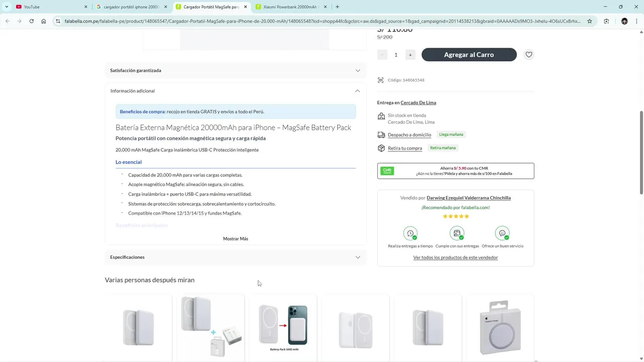Click the Llega mañana badge
This screenshot has width=644, height=362.
point(451,135)
